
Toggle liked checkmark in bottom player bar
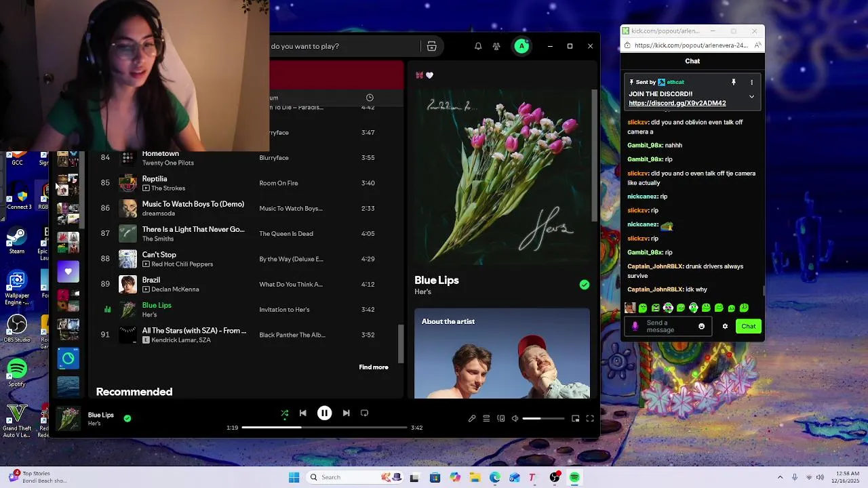coord(127,418)
